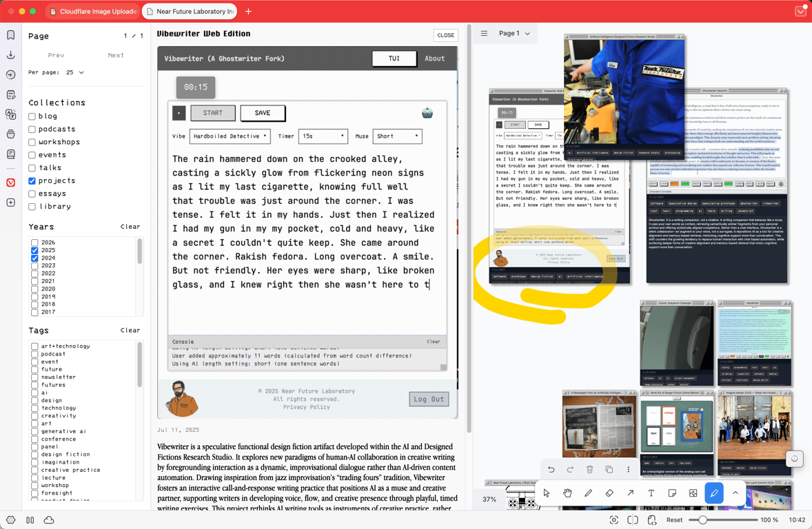The image size is (812, 529).
Task: Open the Bookmarks panel in the sidebar
Action: pyautogui.click(x=11, y=35)
